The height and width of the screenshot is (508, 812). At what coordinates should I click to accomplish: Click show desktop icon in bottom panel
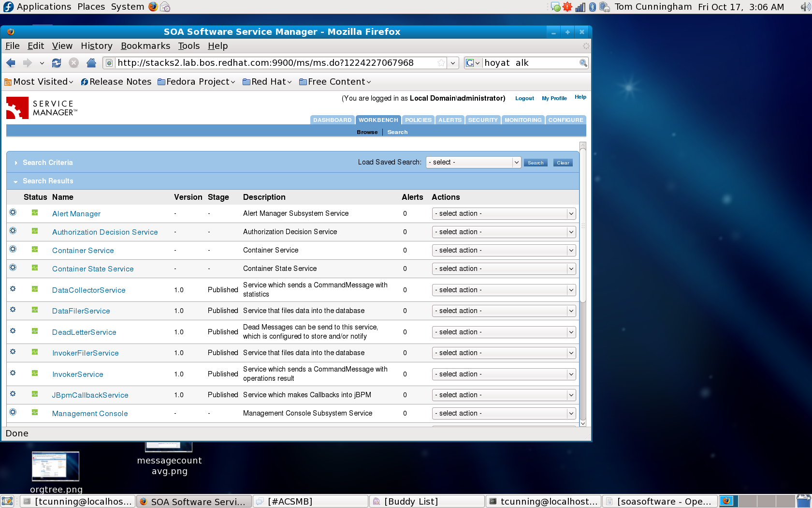click(7, 501)
